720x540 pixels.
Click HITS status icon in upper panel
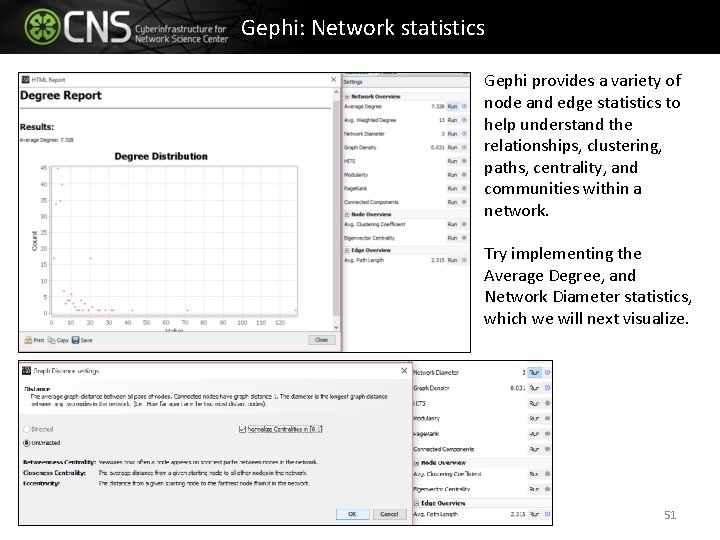464,161
